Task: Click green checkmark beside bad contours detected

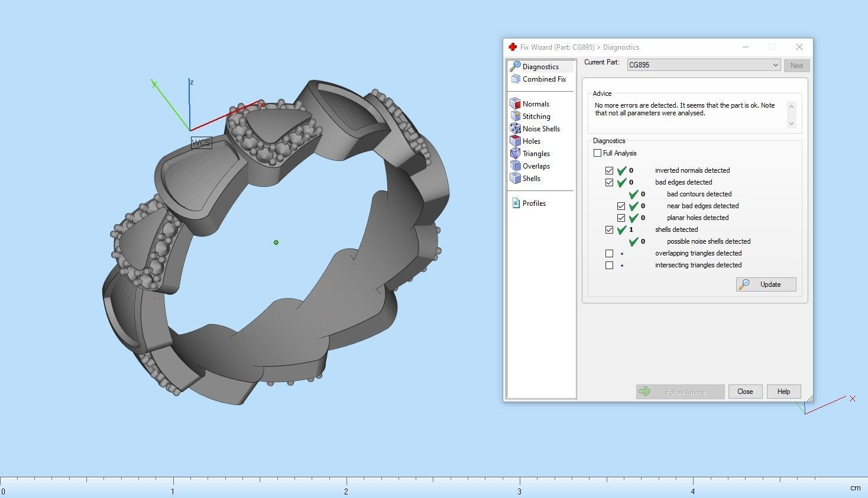Action: pyautogui.click(x=633, y=194)
